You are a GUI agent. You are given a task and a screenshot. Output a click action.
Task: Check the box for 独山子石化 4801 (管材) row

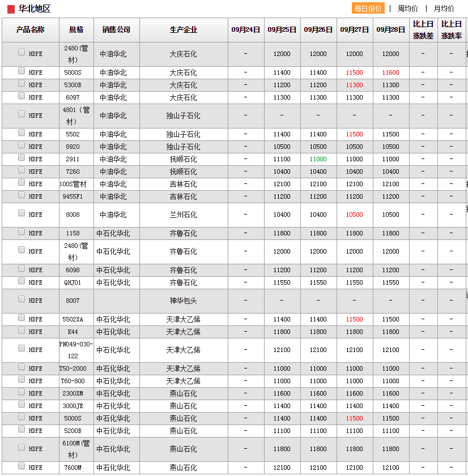pos(22,114)
